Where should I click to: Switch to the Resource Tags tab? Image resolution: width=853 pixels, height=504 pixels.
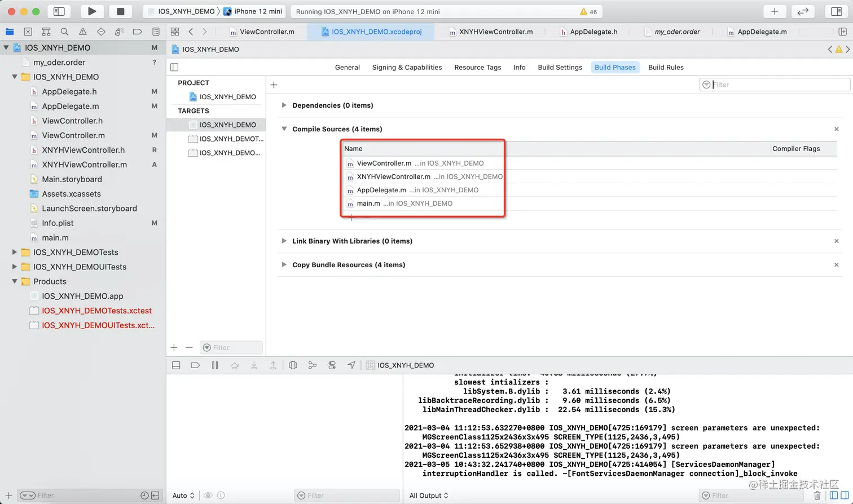pos(478,67)
